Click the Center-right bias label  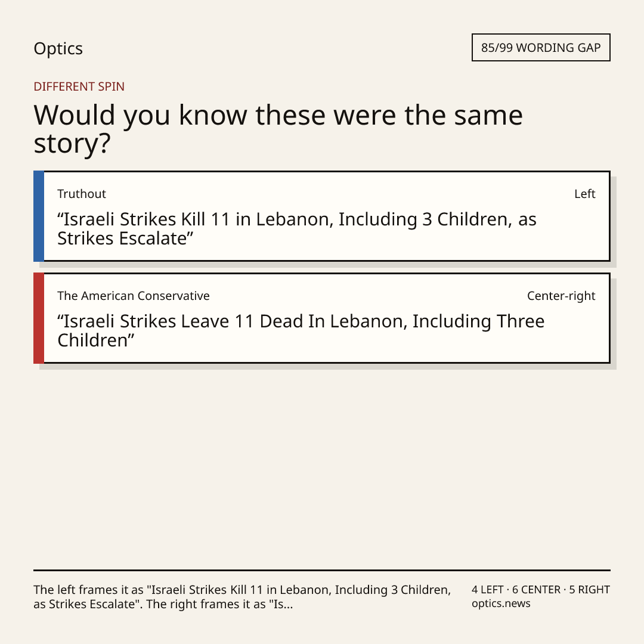561,296
